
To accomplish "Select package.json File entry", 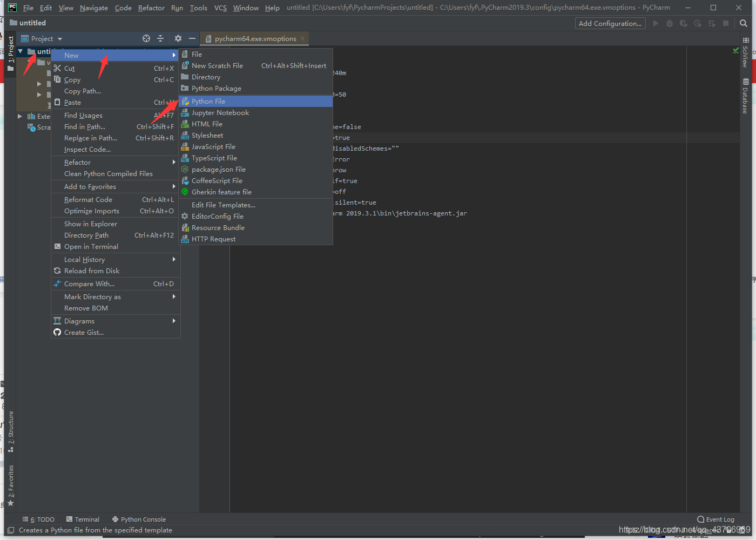I will (x=255, y=169).
